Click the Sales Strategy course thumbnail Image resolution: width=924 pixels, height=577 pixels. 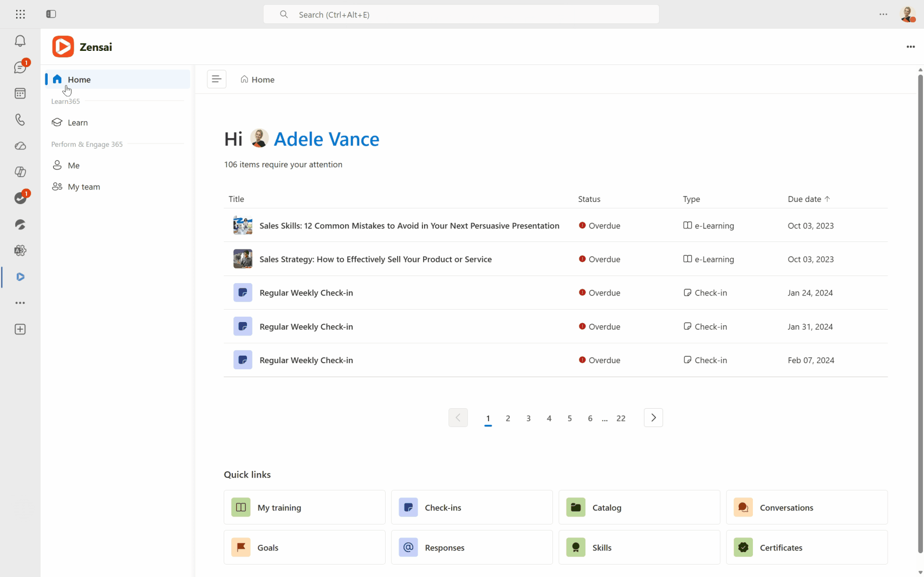click(x=243, y=259)
